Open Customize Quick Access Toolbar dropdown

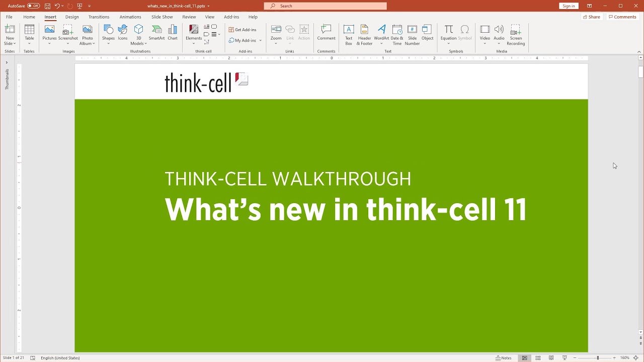click(x=90, y=6)
